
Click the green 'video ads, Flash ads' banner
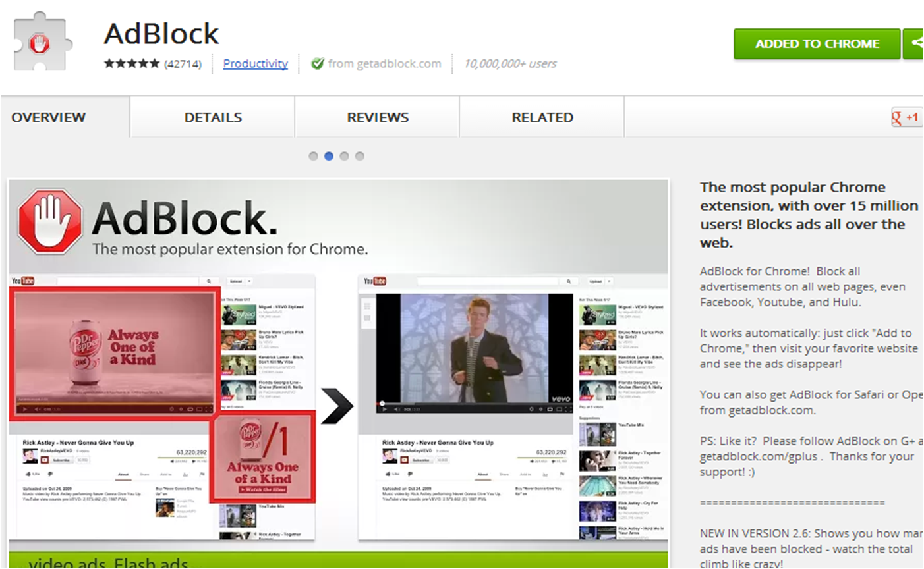[x=338, y=560]
